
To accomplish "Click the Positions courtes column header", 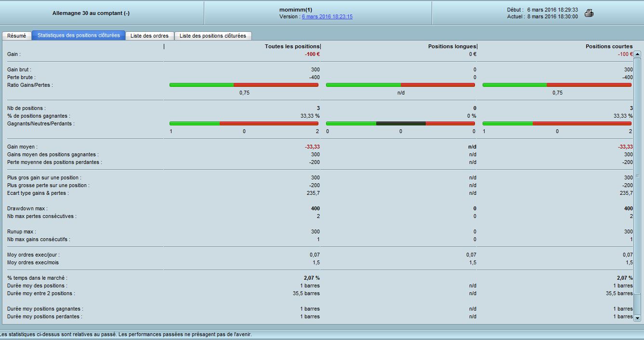I will (609, 46).
